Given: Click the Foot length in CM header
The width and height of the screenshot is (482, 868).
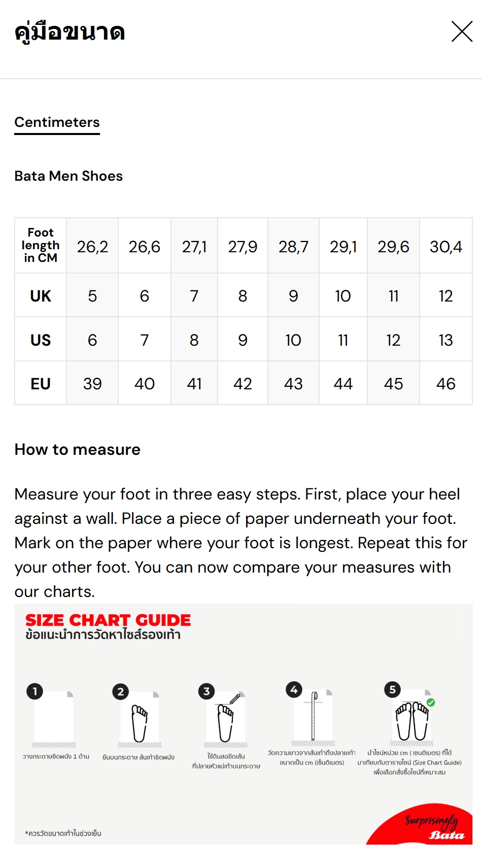Looking at the screenshot, I should [x=41, y=246].
